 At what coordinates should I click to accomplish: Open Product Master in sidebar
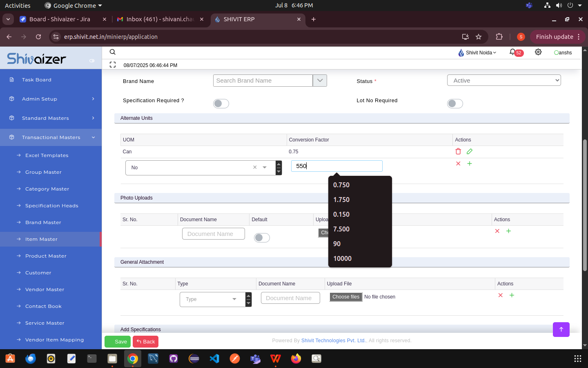click(x=46, y=256)
